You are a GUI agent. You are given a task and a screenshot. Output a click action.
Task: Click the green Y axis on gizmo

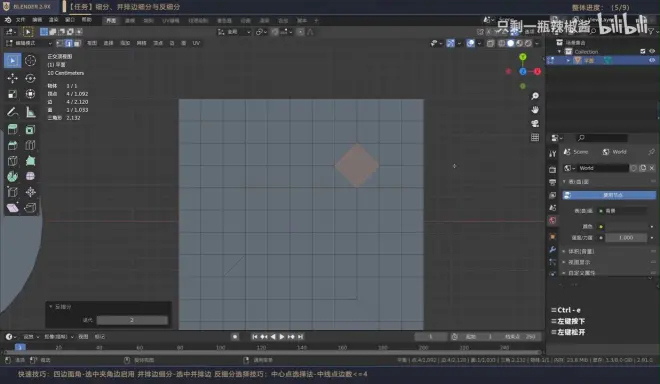click(522, 57)
